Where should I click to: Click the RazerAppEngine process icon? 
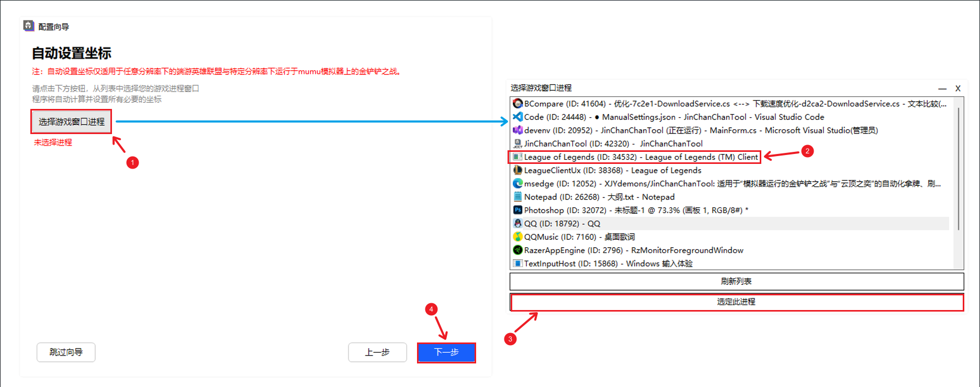coord(517,250)
